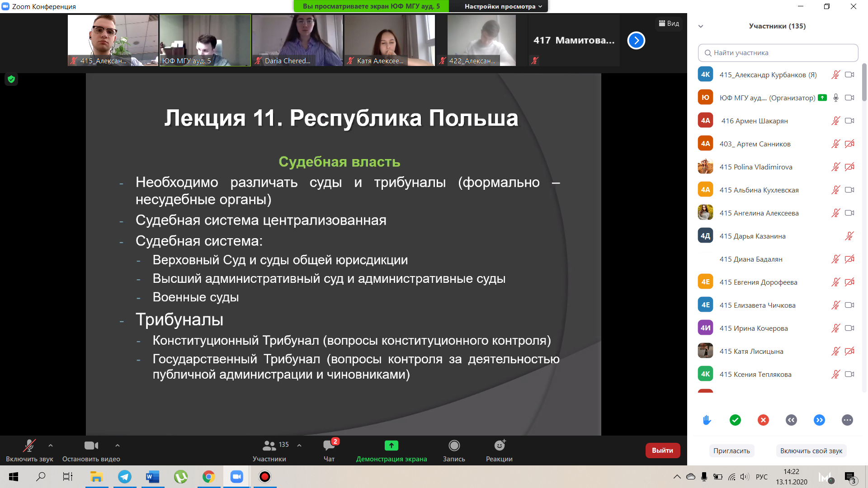Stop video via Остановить видео button
The image size is (868, 488).
(x=91, y=450)
